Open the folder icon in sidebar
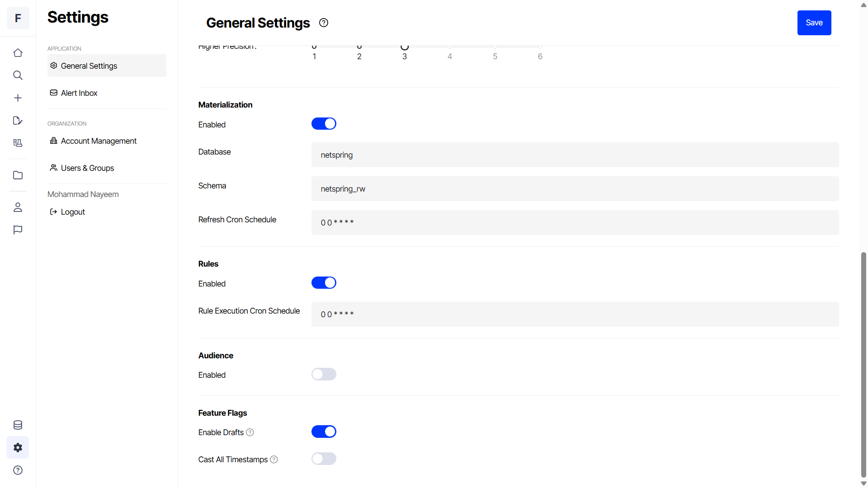Screen dimensions: 868x488 (18, 175)
